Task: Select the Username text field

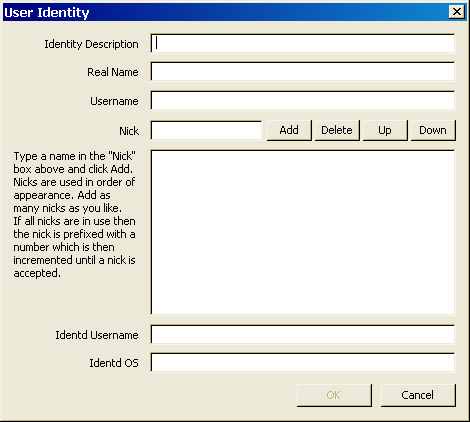Action: point(303,100)
